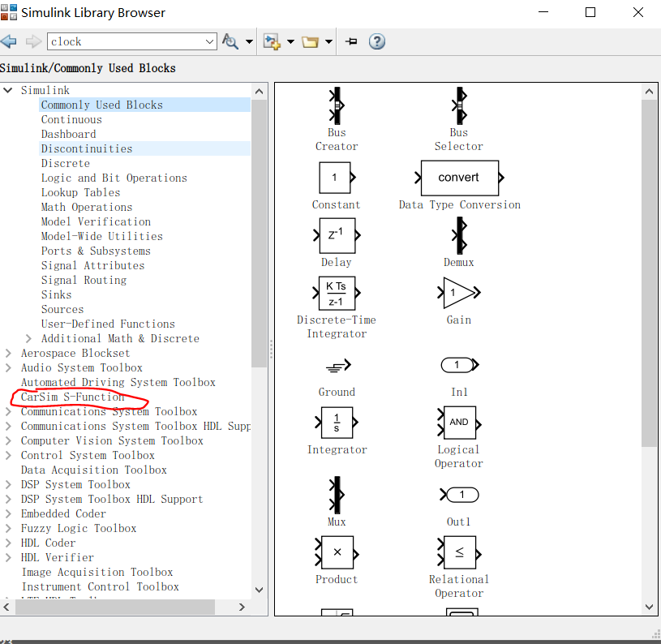Click the open folder icon

click(x=310, y=41)
